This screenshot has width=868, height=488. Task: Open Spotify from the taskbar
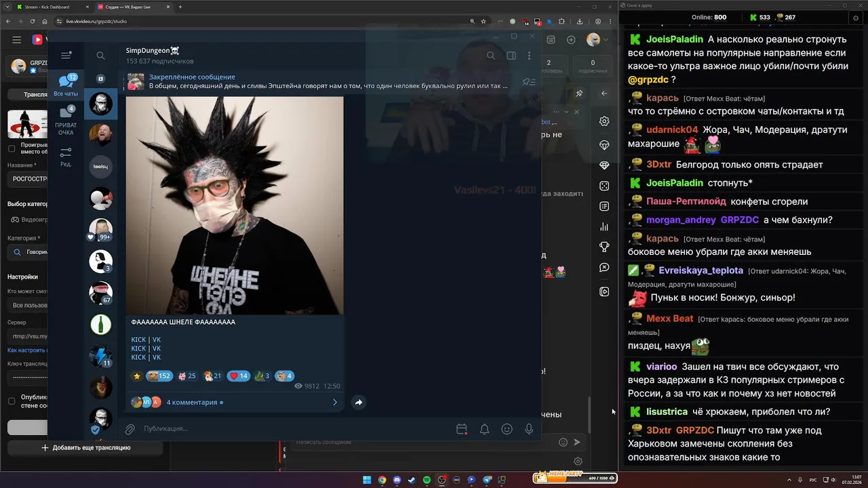click(427, 480)
